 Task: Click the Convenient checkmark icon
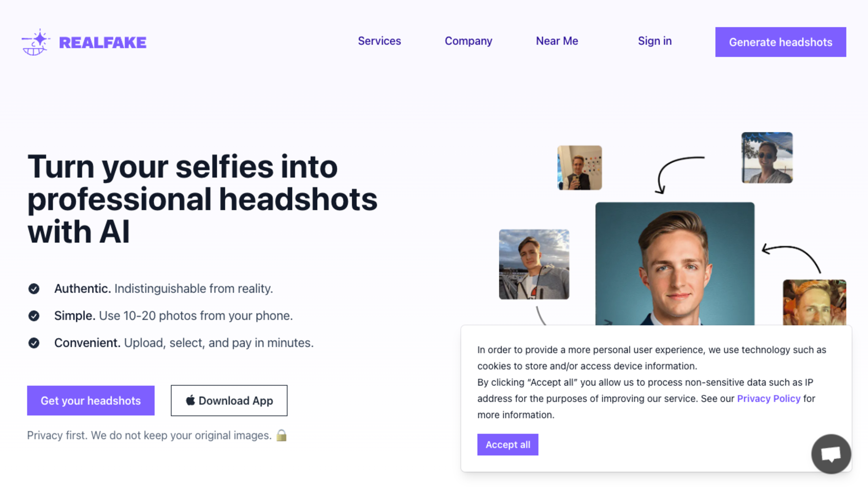pyautogui.click(x=34, y=343)
